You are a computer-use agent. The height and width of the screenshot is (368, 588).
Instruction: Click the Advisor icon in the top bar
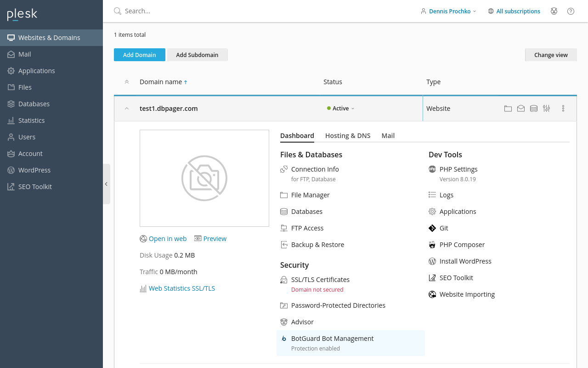pos(554,11)
